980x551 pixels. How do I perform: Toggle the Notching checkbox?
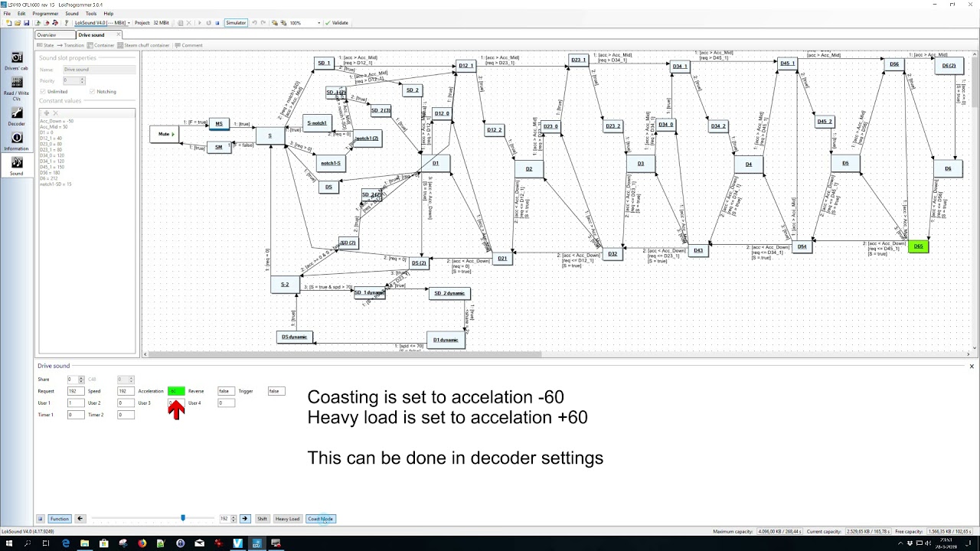tap(92, 91)
